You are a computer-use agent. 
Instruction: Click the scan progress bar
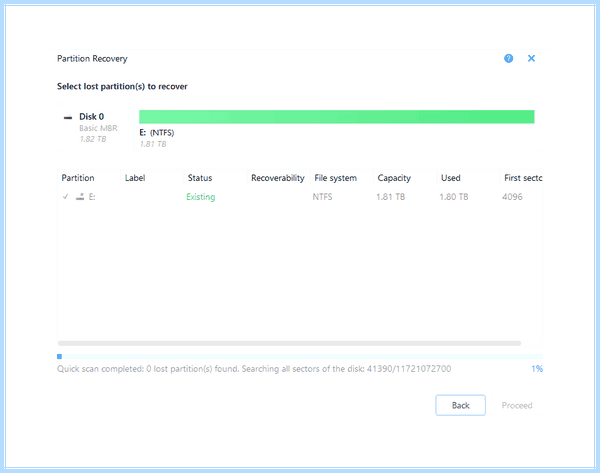[300, 357]
